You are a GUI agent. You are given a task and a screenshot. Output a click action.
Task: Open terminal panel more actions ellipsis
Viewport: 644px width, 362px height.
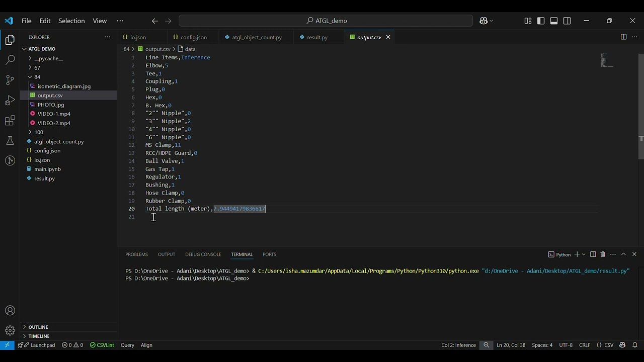click(x=612, y=254)
